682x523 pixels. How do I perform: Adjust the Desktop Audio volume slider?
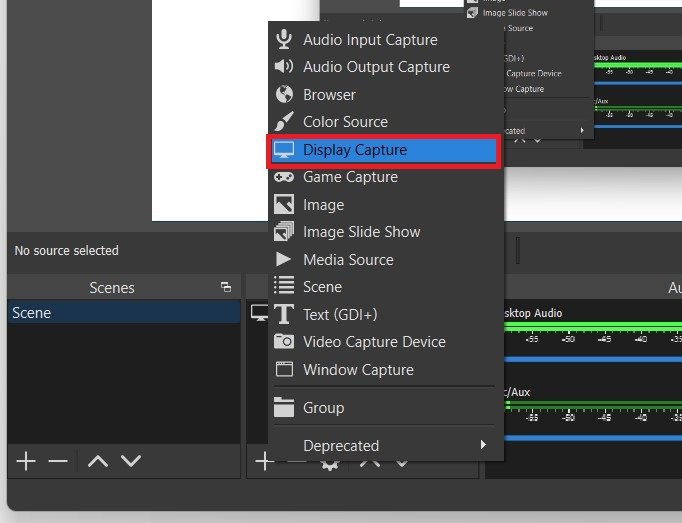click(x=593, y=359)
